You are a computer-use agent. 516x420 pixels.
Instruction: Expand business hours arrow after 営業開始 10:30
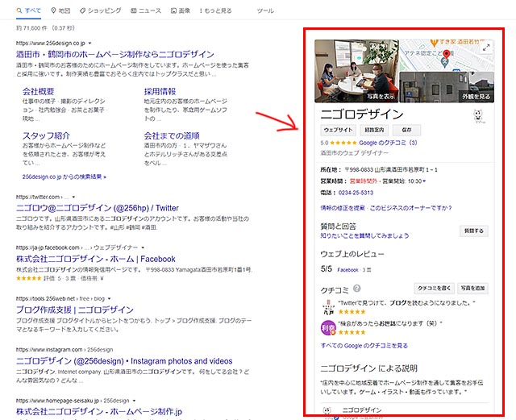tap(424, 181)
